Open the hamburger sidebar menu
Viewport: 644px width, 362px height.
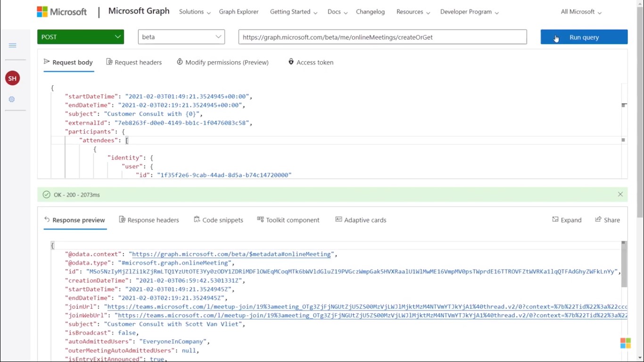tap(13, 45)
